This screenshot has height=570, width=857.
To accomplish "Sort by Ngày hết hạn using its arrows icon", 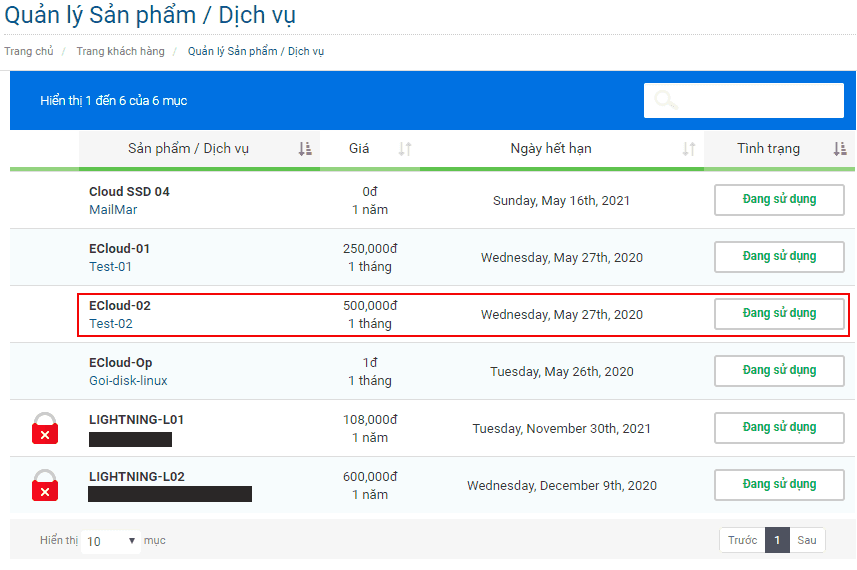I will point(689,149).
